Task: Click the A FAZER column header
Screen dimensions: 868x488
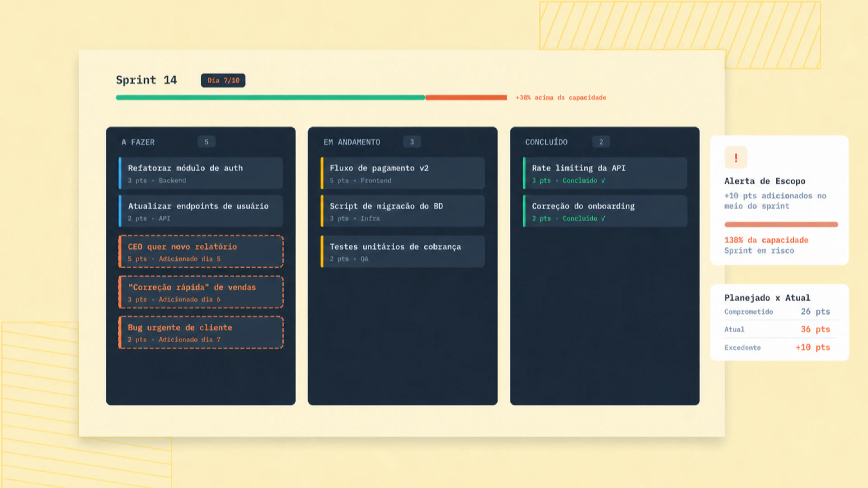Action: point(138,142)
